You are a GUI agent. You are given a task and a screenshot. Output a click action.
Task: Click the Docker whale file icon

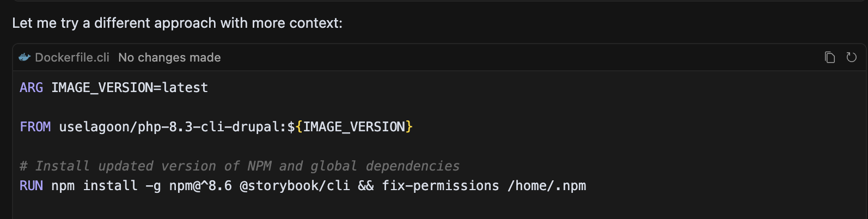[25, 57]
